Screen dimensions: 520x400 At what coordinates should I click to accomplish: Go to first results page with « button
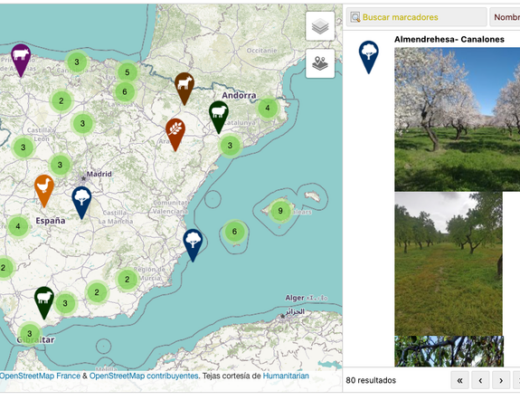(x=460, y=380)
